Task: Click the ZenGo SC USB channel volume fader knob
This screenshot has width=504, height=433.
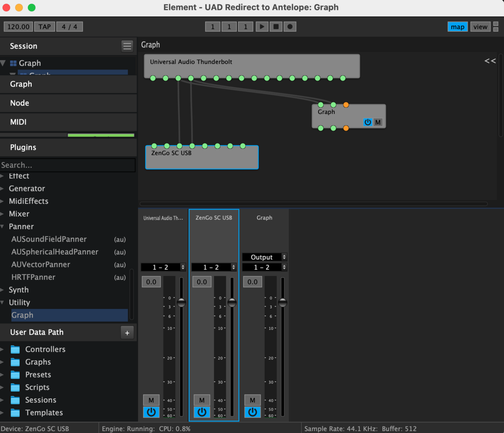Action: [x=232, y=303]
